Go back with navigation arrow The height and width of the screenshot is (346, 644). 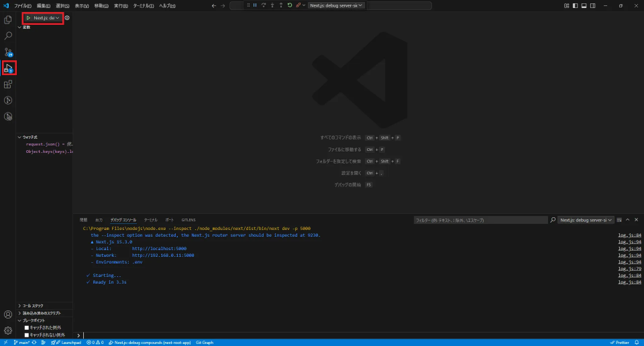pos(213,6)
